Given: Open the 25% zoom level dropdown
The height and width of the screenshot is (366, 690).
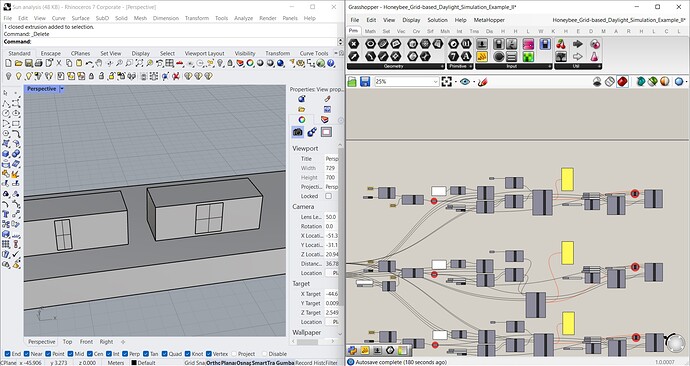Looking at the screenshot, I should (x=407, y=81).
